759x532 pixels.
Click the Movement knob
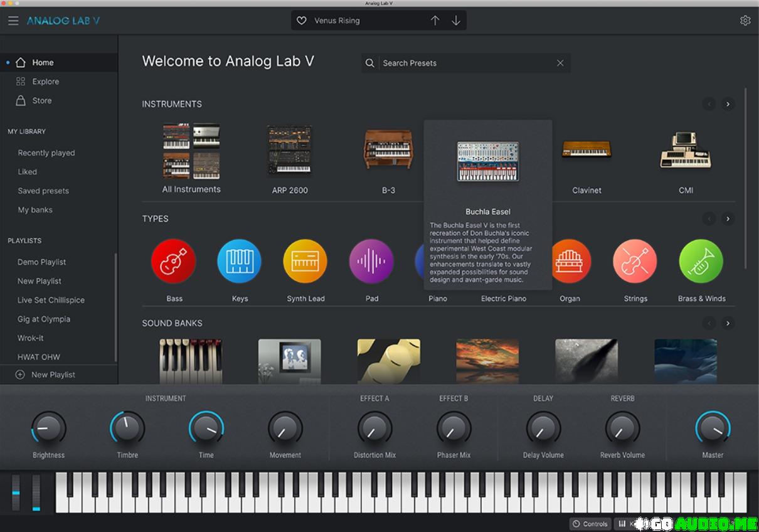point(285,428)
